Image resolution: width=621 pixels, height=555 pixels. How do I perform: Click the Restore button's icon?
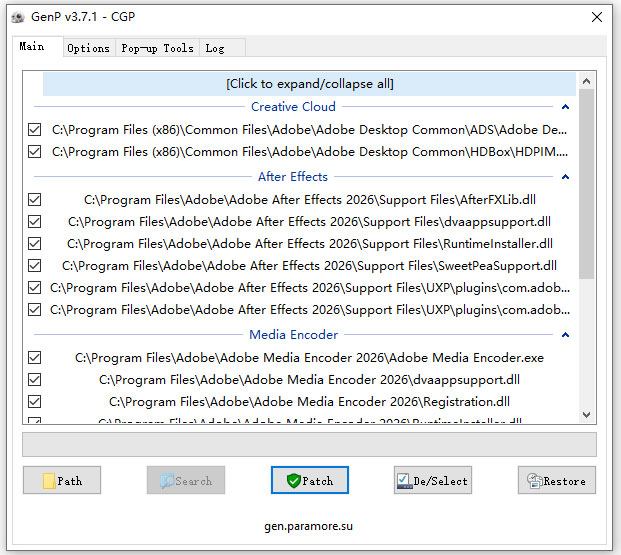pyautogui.click(x=534, y=481)
